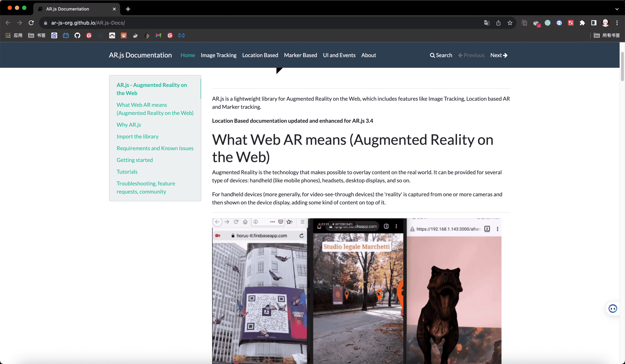
Task: Expand the tab search chevron
Action: pyautogui.click(x=617, y=9)
